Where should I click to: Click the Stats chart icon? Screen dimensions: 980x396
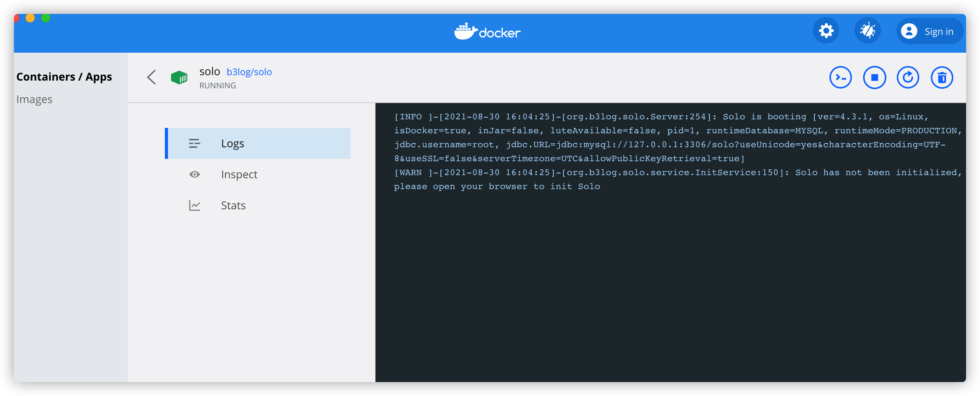(x=194, y=205)
